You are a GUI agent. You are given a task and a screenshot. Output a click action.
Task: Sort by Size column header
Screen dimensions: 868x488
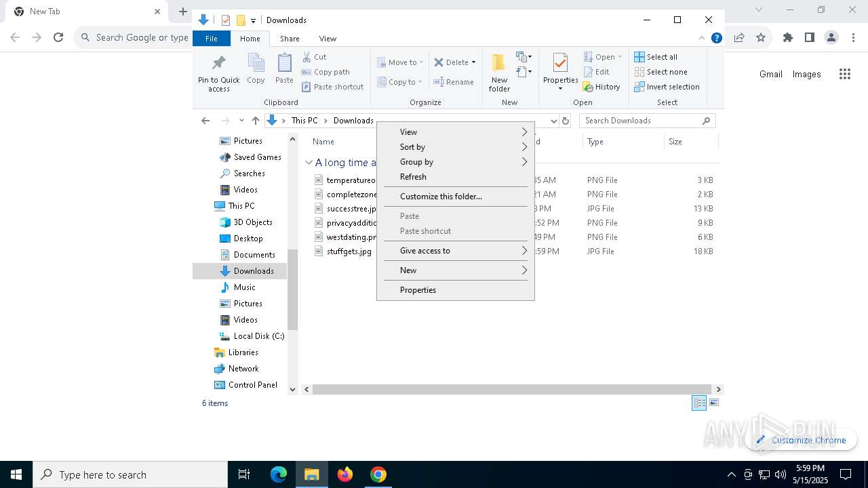[x=690, y=142]
